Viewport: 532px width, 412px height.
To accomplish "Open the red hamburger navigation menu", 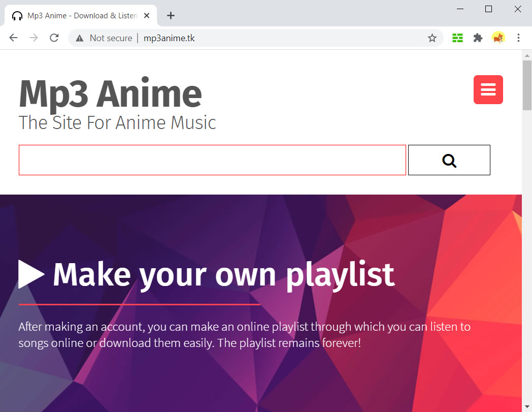I will point(488,89).
